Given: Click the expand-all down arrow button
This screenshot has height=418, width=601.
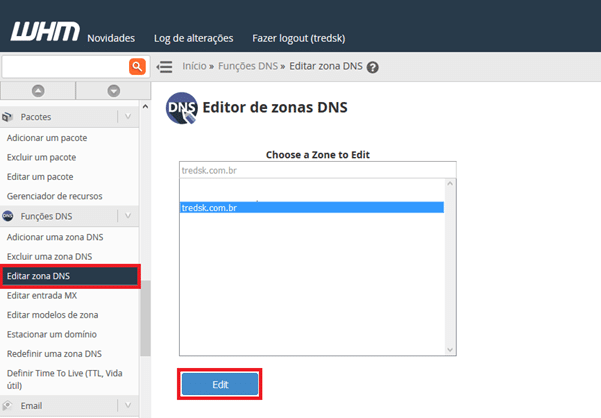Looking at the screenshot, I should click(x=113, y=91).
